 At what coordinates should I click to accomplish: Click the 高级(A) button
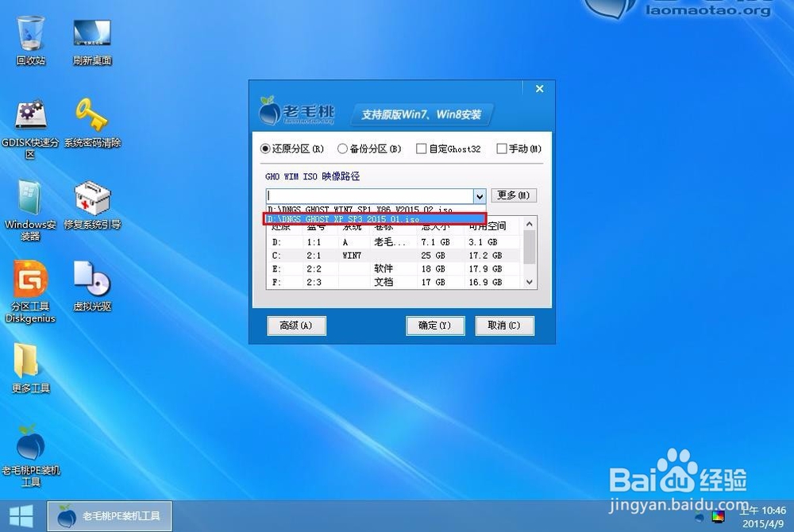tap(296, 326)
